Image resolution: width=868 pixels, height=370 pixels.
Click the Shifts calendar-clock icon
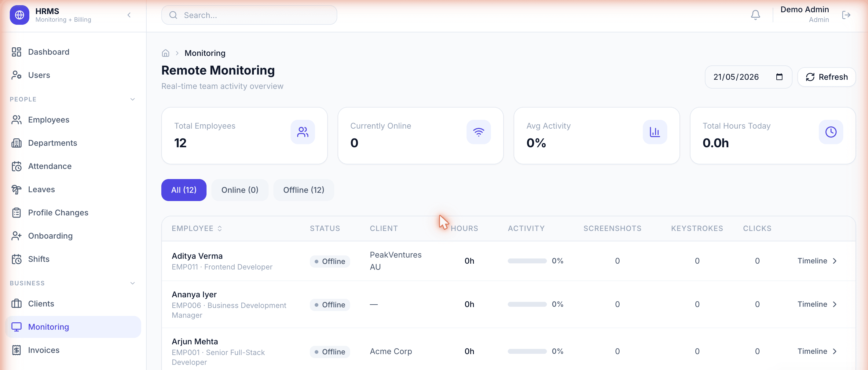(16, 259)
